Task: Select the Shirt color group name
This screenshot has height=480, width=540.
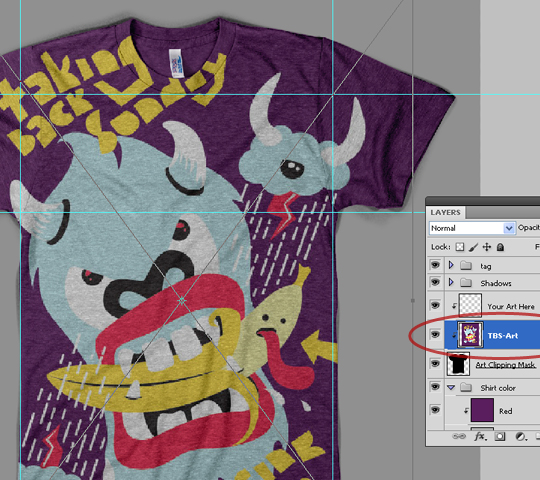Action: click(x=498, y=388)
